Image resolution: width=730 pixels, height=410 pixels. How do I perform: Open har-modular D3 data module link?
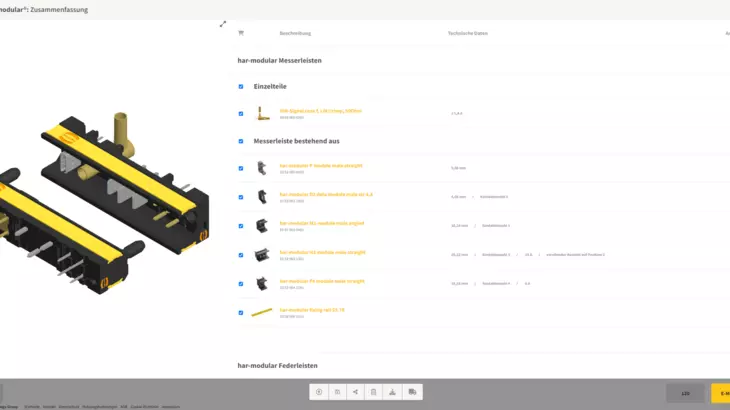[326, 195]
